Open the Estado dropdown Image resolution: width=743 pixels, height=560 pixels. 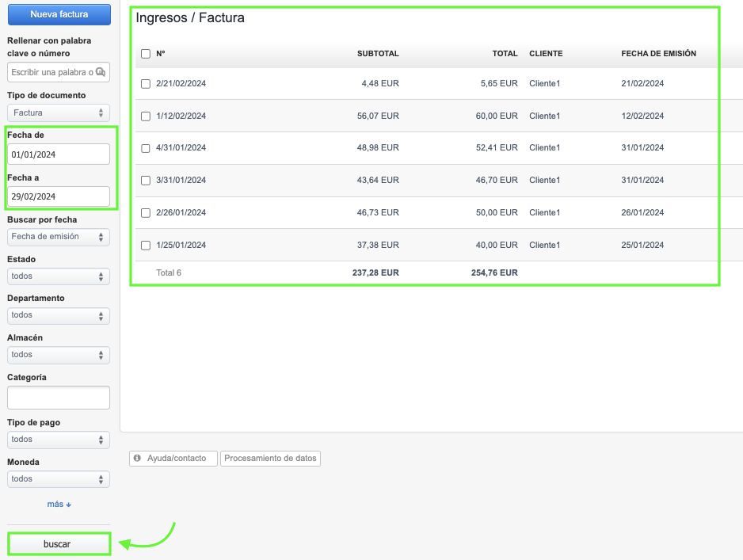click(59, 276)
